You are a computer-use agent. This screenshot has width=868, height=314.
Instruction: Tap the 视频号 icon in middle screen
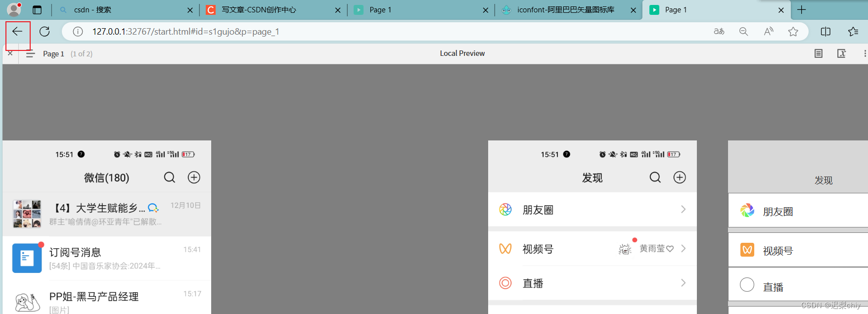505,249
